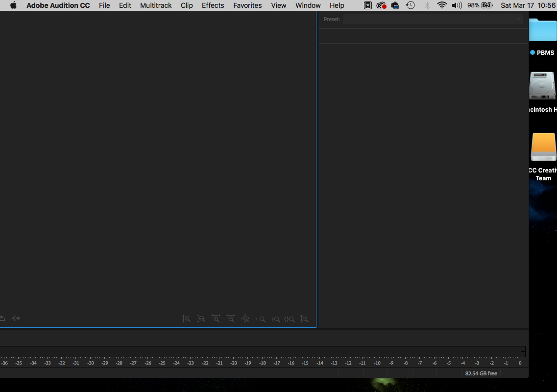Open the Favorites menu

tap(247, 5)
